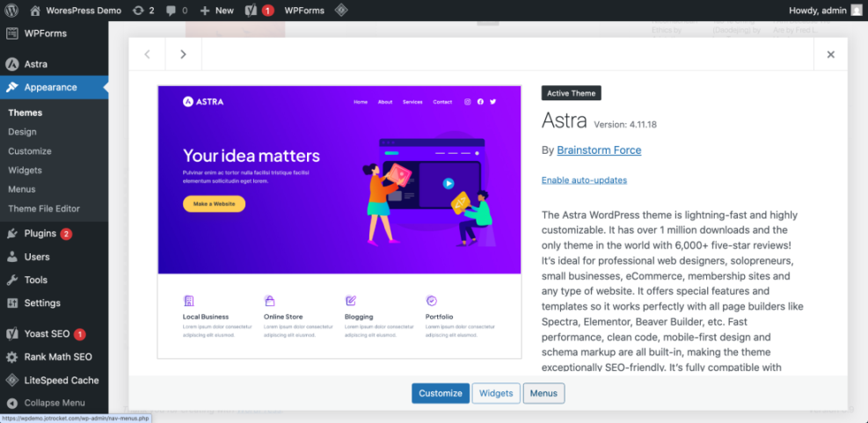Click the WPForms sidebar icon
The width and height of the screenshot is (868, 423).
(11, 33)
